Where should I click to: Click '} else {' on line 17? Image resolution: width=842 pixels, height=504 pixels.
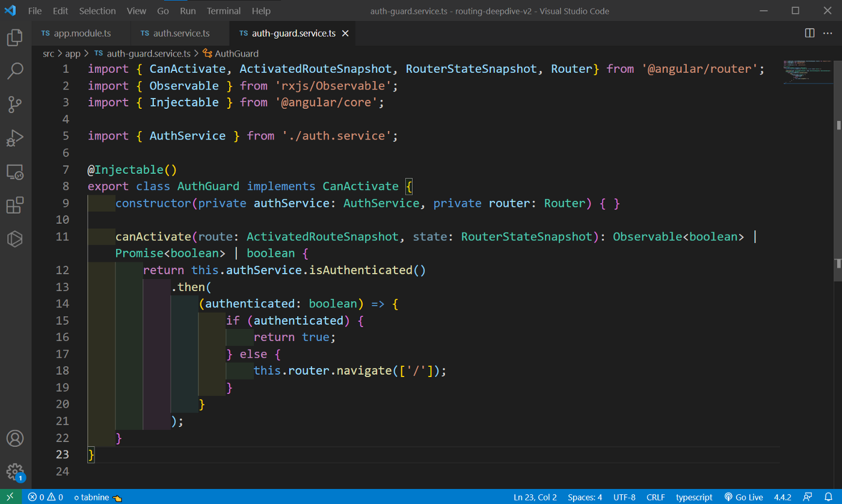(253, 354)
